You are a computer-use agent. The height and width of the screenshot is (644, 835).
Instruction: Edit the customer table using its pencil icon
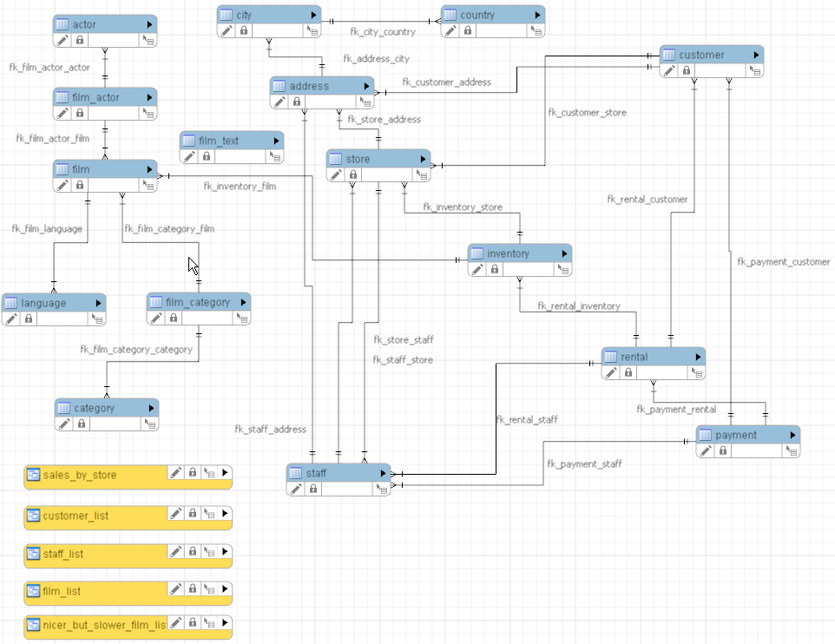(669, 70)
